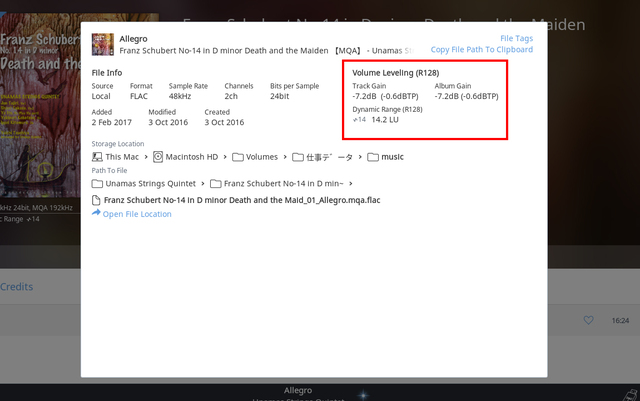Switch to the Credits tab

17,286
